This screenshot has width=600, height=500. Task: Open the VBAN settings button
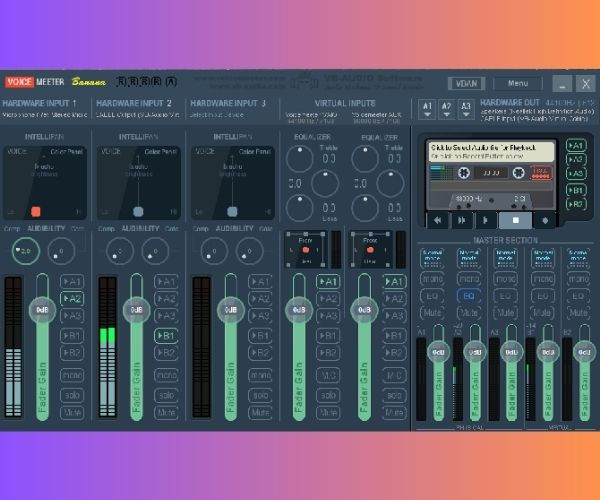pos(466,83)
